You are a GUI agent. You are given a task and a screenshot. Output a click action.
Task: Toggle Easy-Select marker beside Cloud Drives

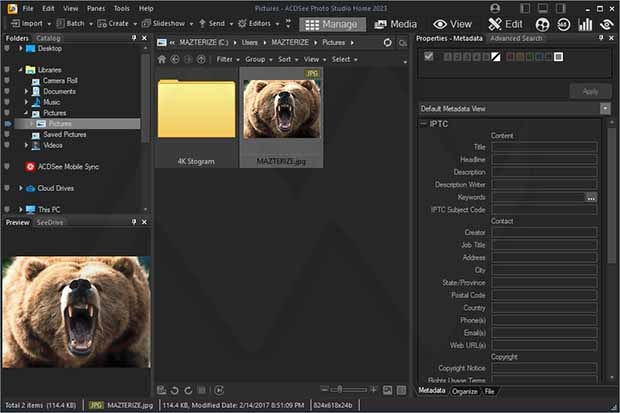[x=7, y=188]
